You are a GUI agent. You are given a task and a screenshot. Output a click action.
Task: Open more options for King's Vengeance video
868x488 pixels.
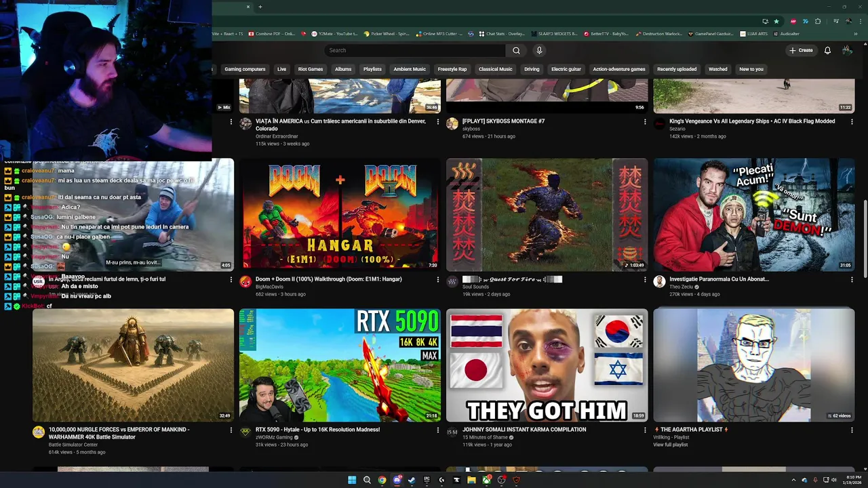[x=852, y=121]
